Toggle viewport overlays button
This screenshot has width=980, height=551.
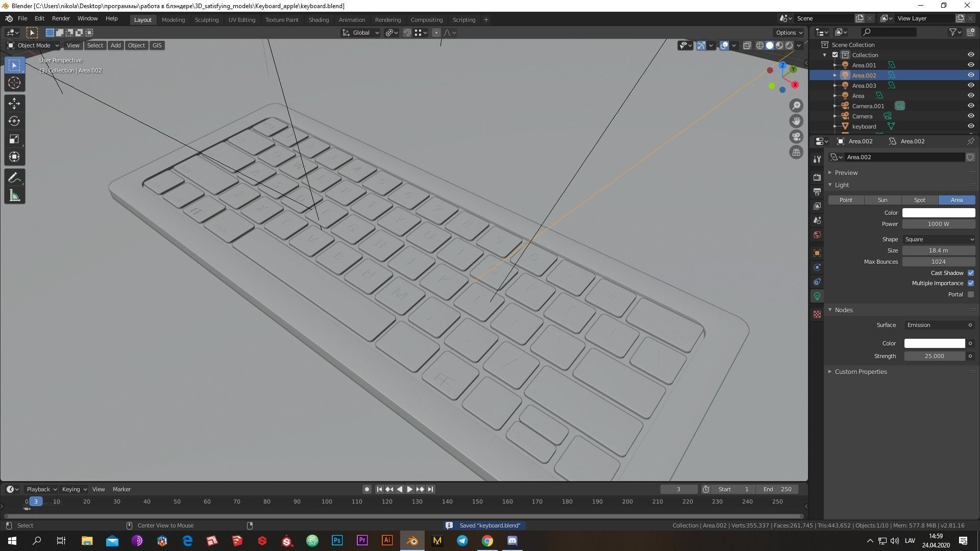click(x=724, y=45)
